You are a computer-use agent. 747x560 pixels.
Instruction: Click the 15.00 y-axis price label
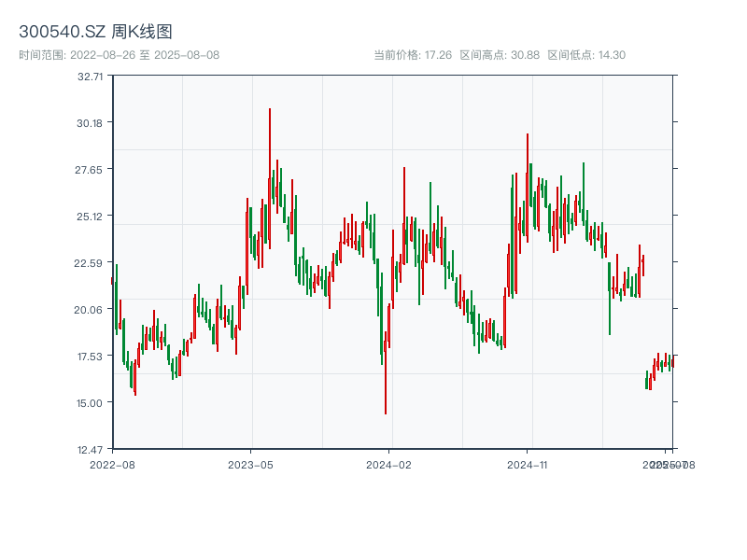(x=90, y=403)
